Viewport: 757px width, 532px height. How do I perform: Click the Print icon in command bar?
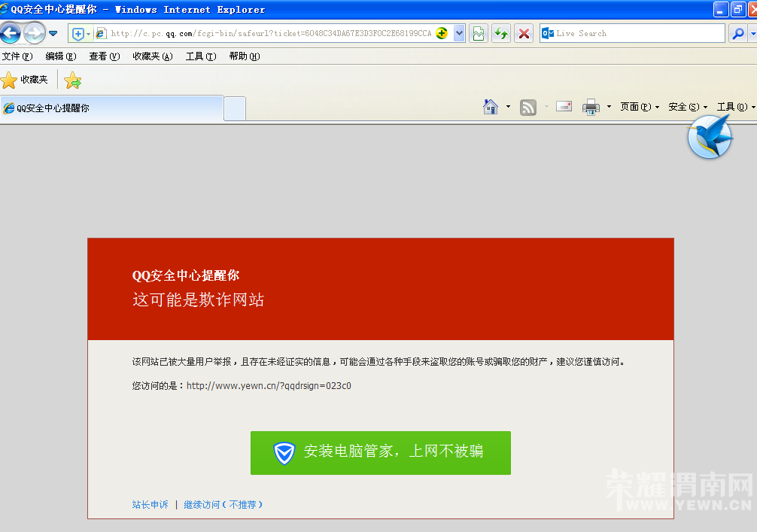click(x=591, y=107)
